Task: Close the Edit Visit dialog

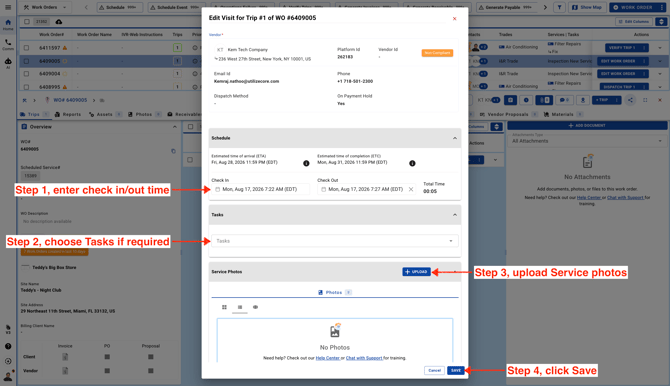Action: [454, 19]
